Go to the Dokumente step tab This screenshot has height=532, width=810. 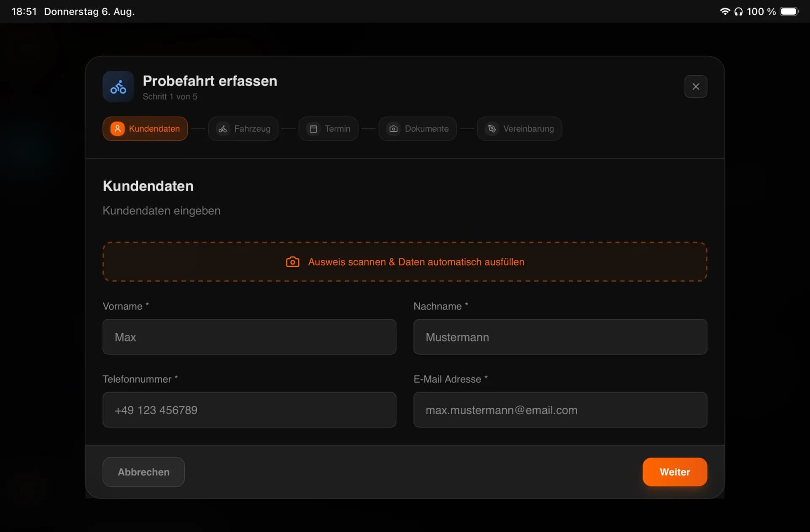[418, 129]
